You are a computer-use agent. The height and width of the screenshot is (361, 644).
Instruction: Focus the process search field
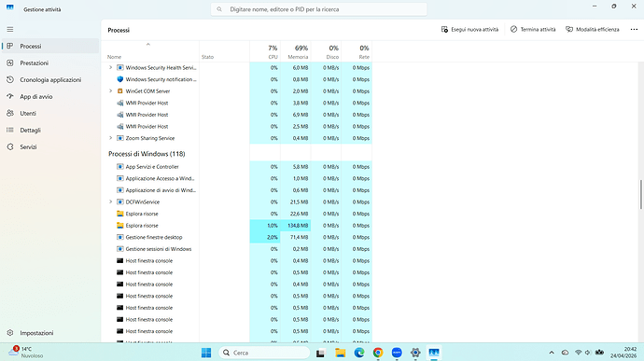click(x=318, y=9)
